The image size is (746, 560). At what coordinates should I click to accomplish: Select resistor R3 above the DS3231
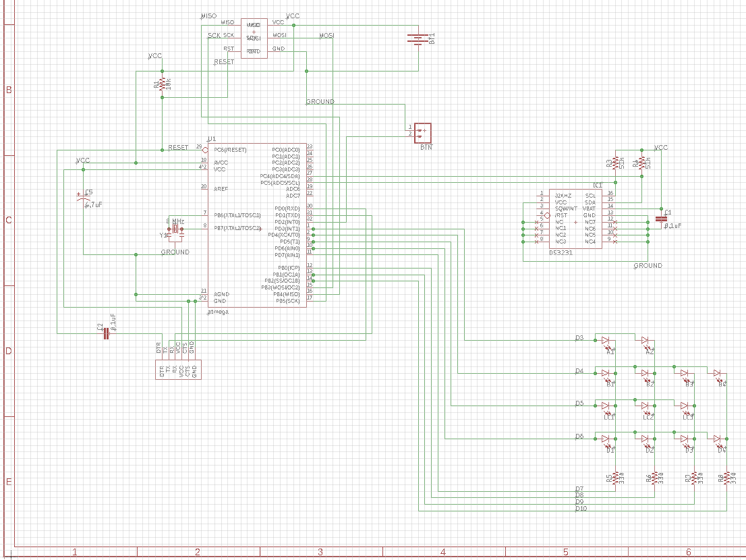[x=615, y=163]
